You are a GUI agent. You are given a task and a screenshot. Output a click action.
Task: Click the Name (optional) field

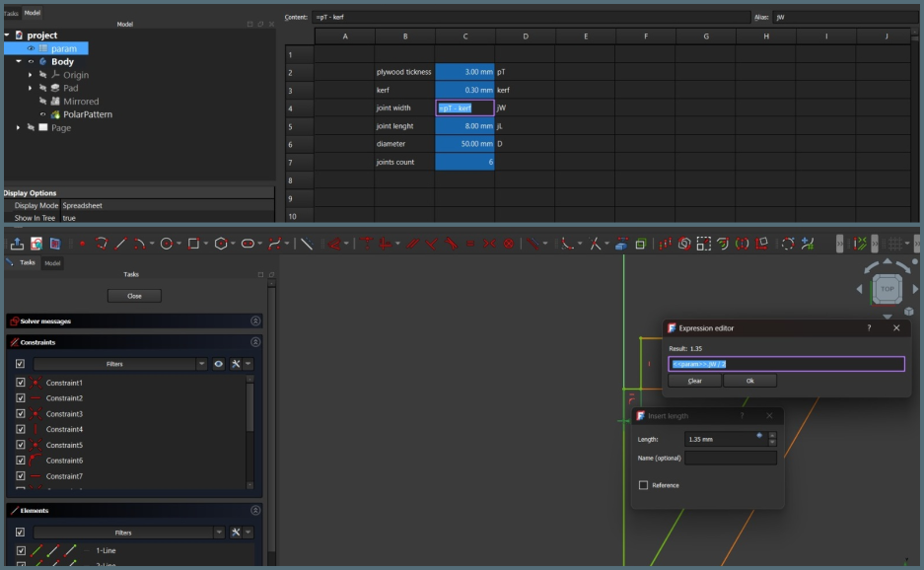tap(731, 458)
